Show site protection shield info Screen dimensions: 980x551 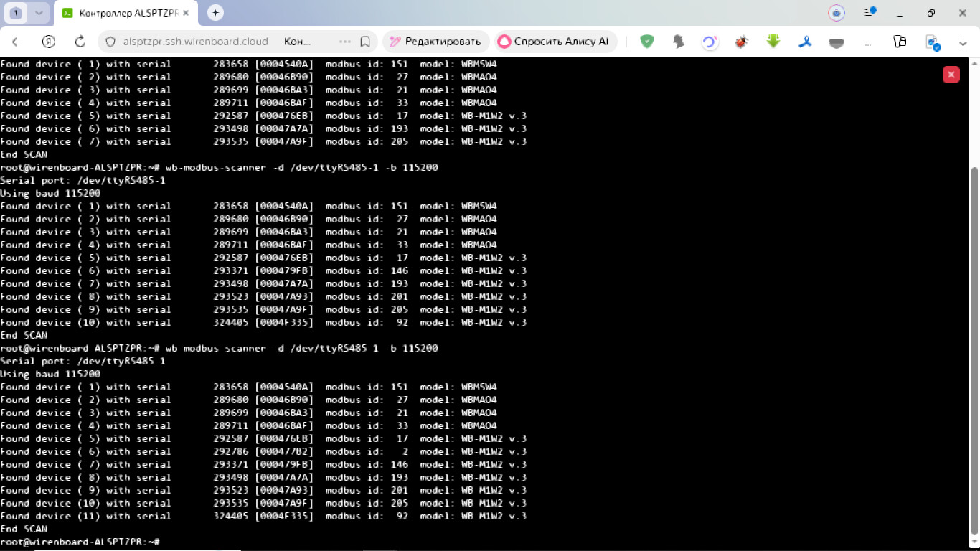point(110,42)
